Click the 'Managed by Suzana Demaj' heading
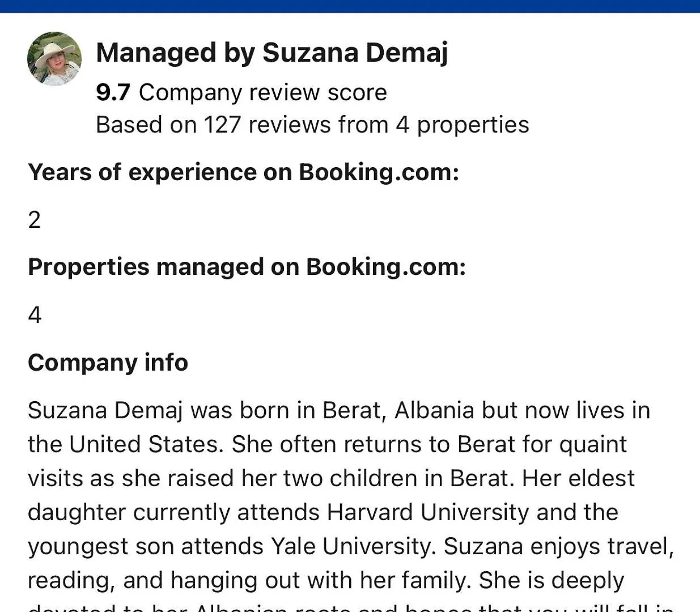 [272, 53]
